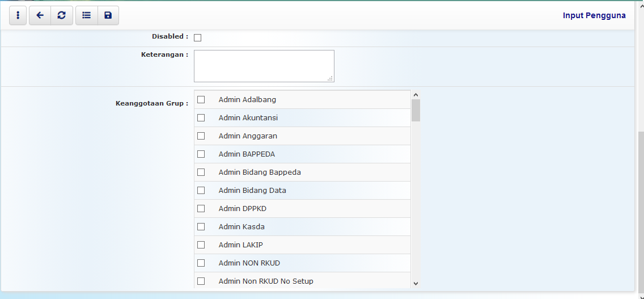Viewport: 644px width, 299px height.
Task: Check the Admin Bidang Bappeda checkbox
Action: [201, 172]
